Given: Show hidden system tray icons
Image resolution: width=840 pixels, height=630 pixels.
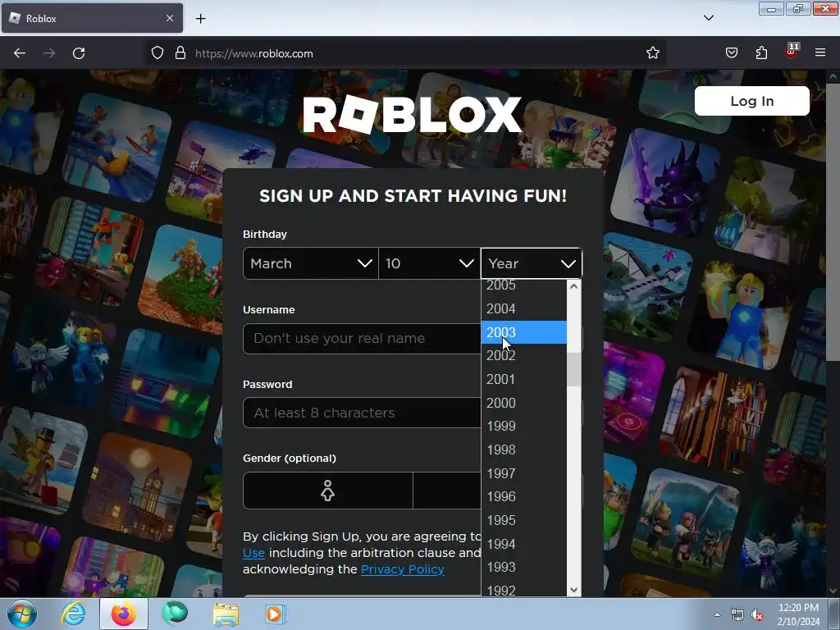Looking at the screenshot, I should pos(717,614).
